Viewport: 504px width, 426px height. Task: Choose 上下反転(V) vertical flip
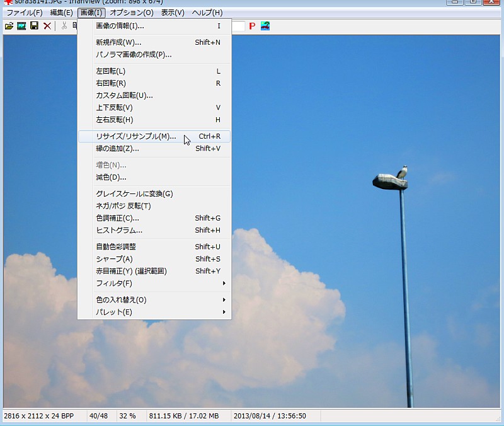154,108
